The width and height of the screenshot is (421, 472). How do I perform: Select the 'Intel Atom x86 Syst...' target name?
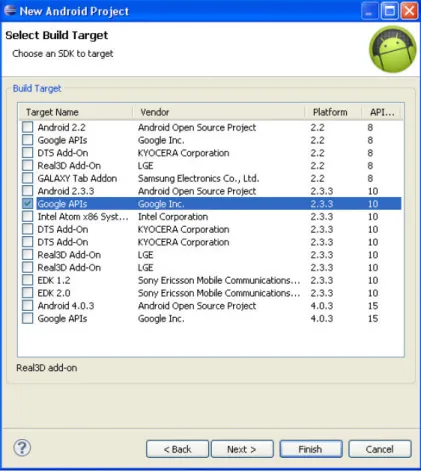83,217
